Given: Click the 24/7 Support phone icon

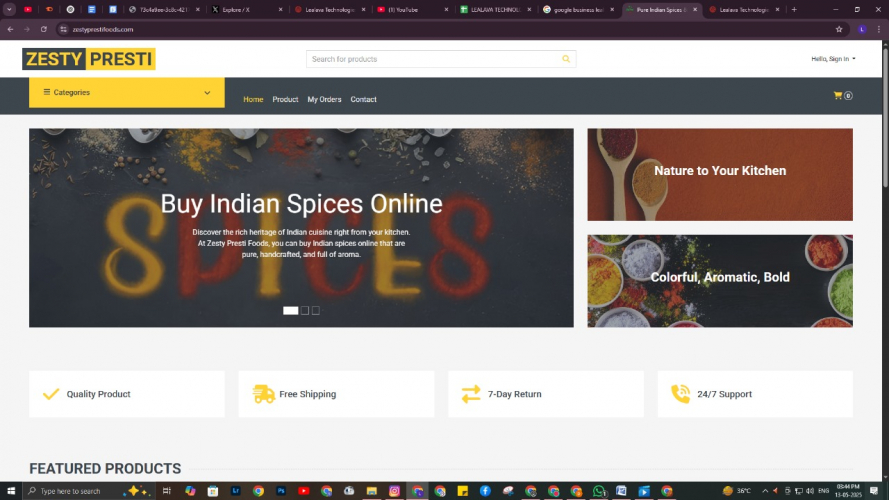Looking at the screenshot, I should click(x=680, y=394).
